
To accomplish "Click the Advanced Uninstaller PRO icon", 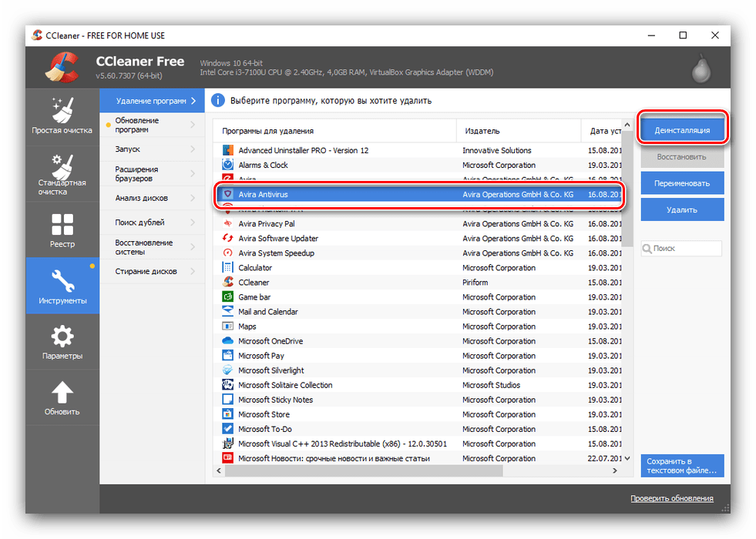I will 227,150.
